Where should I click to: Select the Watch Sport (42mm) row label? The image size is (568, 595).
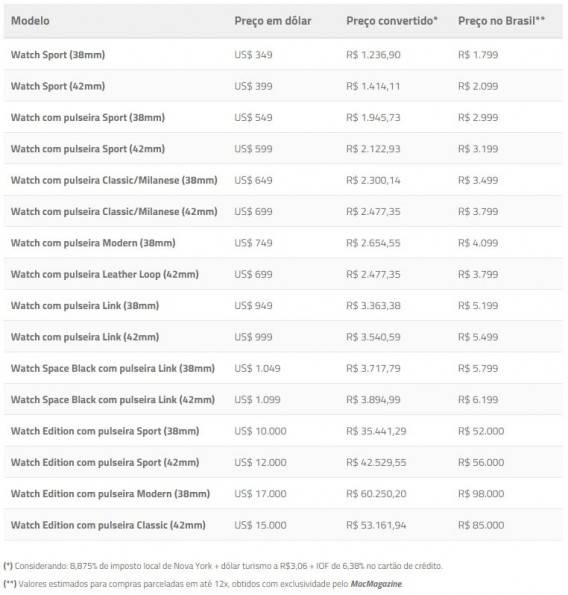(58, 86)
